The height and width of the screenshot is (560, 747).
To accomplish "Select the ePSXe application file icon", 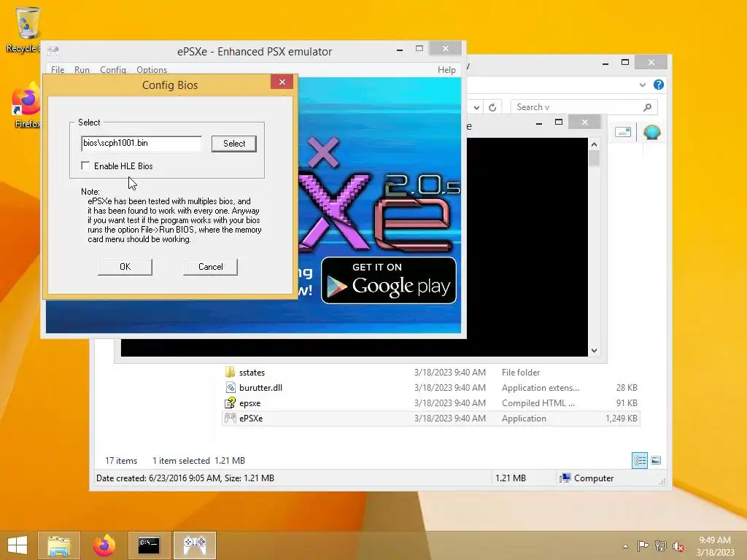I will [x=230, y=418].
